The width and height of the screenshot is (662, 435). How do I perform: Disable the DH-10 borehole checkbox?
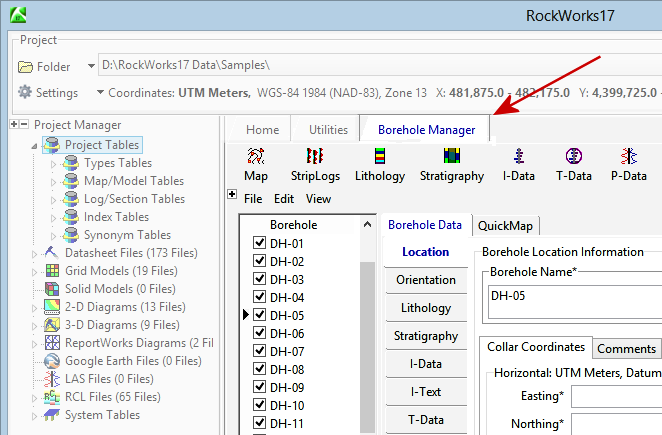(x=260, y=406)
